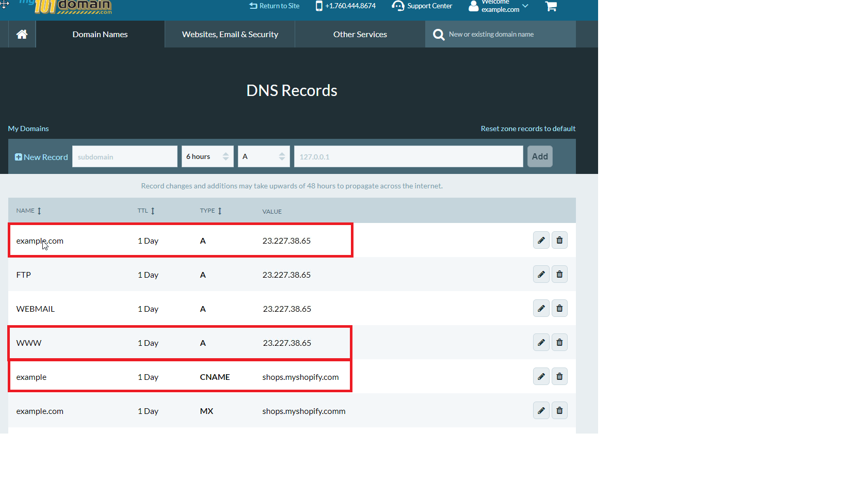
Task: Open the Domain Names tab
Action: (100, 35)
